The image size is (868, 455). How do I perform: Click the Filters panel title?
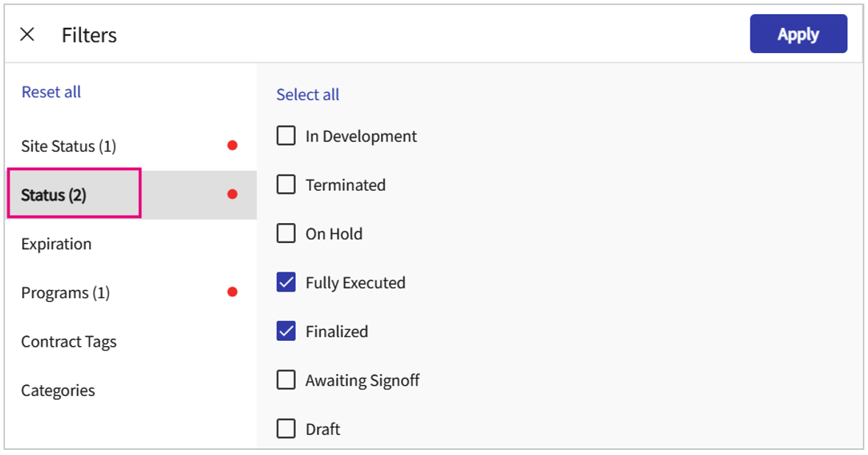(x=89, y=35)
